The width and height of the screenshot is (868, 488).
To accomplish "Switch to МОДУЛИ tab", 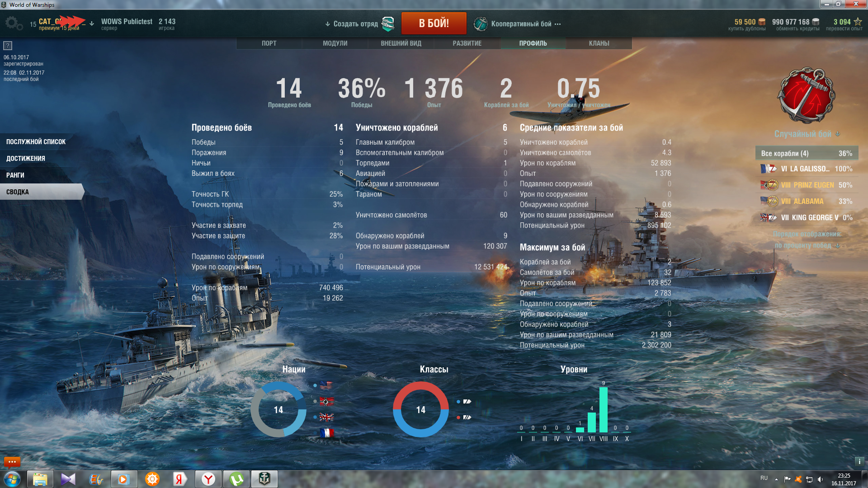I will (335, 43).
